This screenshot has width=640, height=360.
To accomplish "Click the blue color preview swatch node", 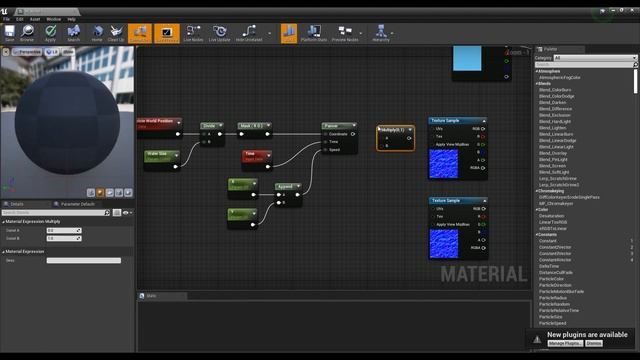I will coord(467,58).
